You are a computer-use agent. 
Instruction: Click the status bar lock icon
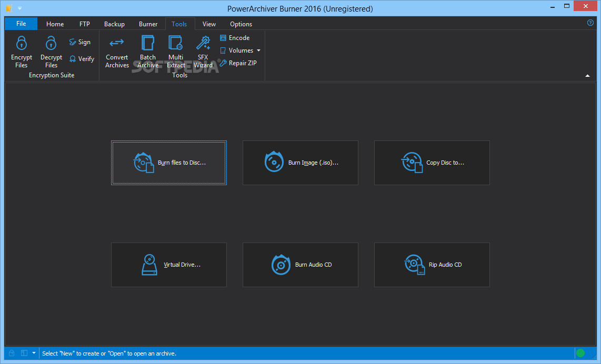[12, 353]
